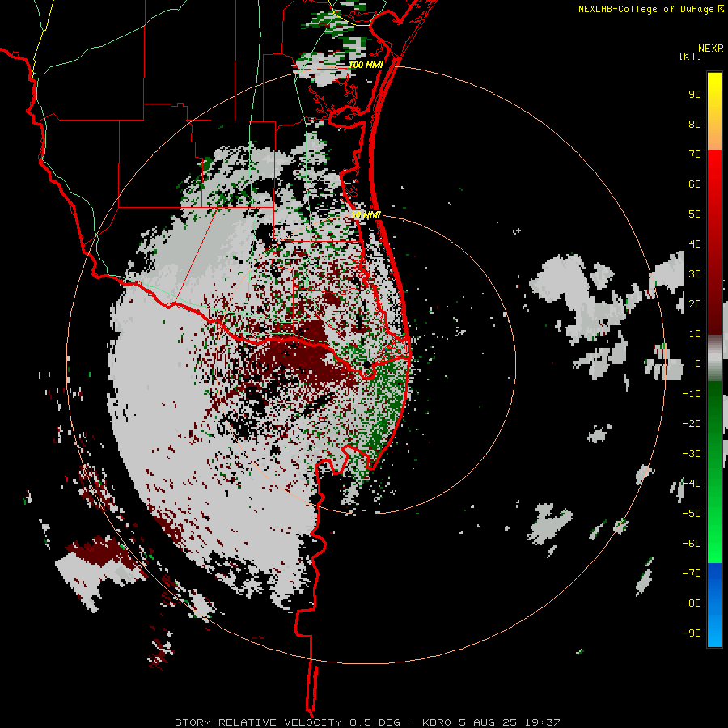
Task: Click the Storm Relative Velocity caption at bottom
Action: (x=367, y=722)
